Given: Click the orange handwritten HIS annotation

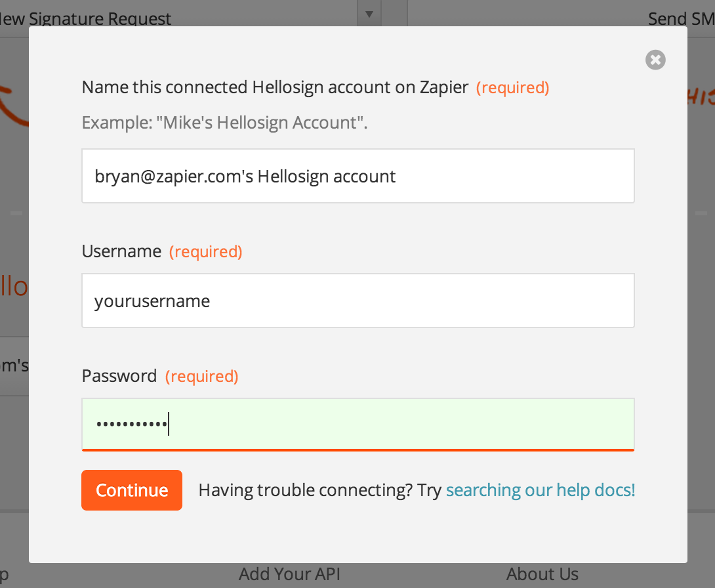Looking at the screenshot, I should point(701,96).
